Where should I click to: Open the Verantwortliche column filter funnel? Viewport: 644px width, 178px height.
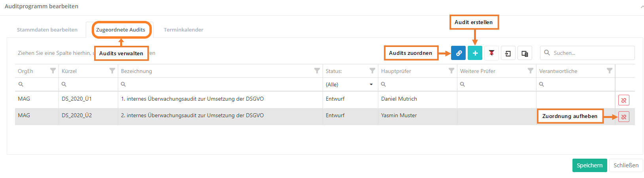coord(609,71)
